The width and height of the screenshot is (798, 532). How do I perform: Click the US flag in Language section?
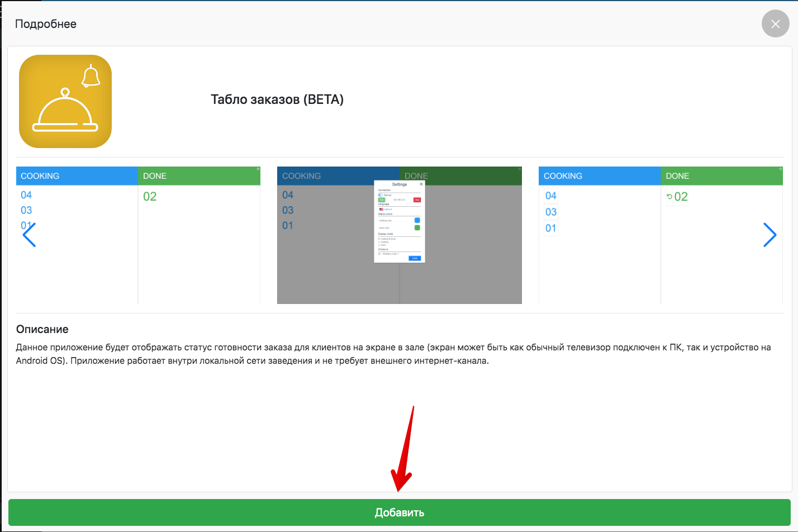click(x=381, y=209)
